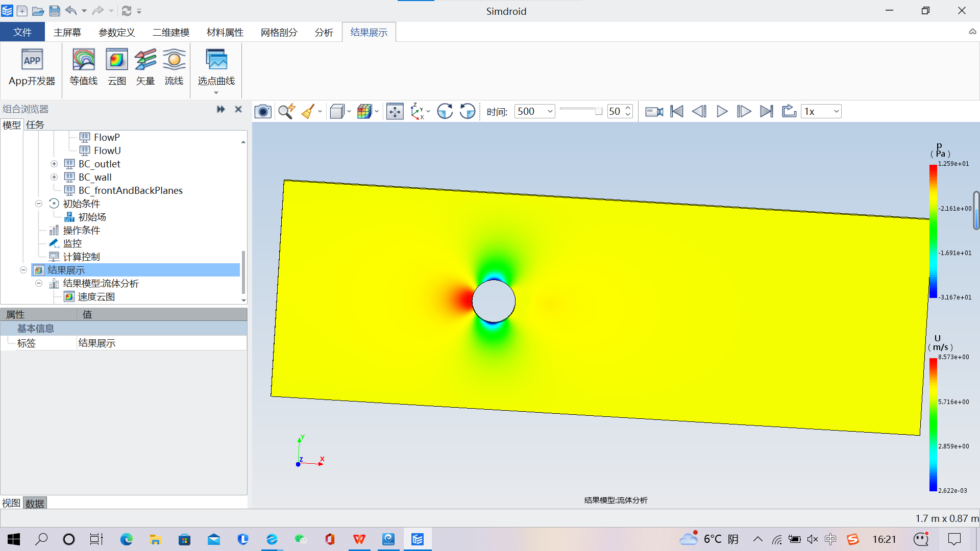Take a viewport snapshot with camera icon

263,111
